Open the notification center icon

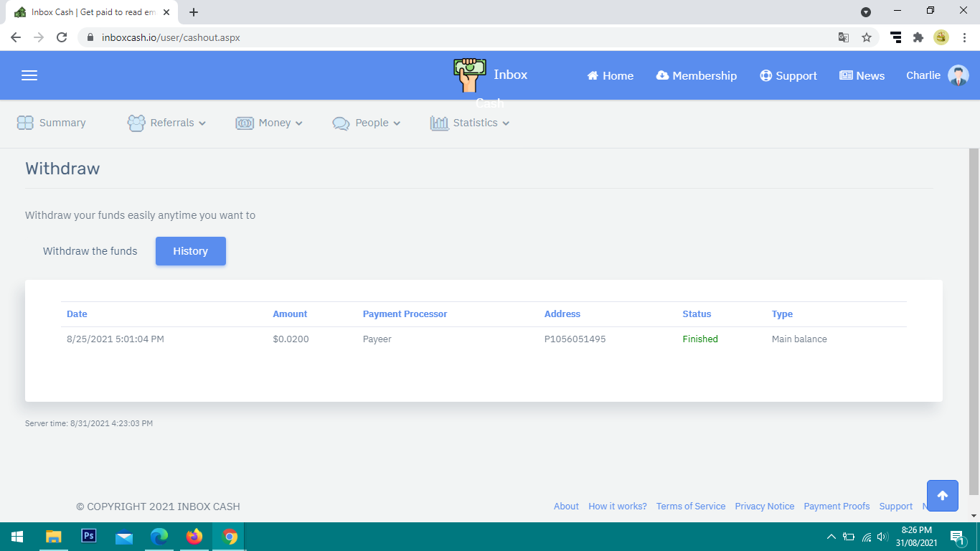[x=957, y=537]
